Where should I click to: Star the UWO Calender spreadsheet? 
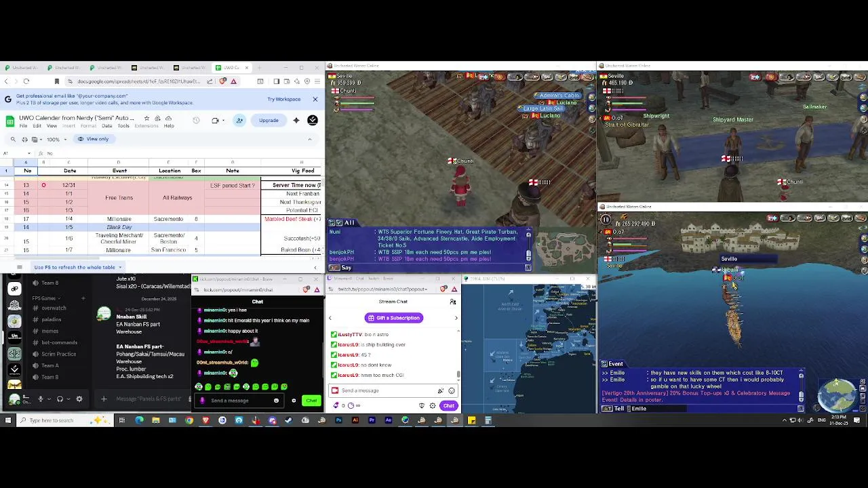click(147, 118)
